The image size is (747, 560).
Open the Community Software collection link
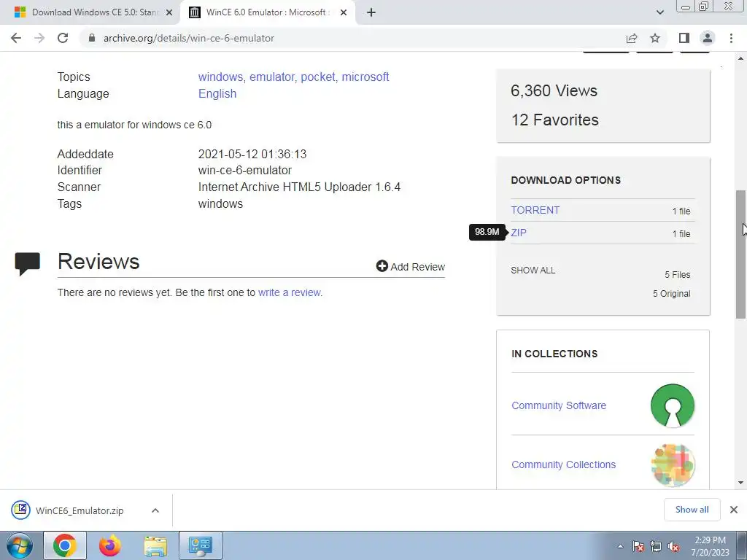(559, 405)
